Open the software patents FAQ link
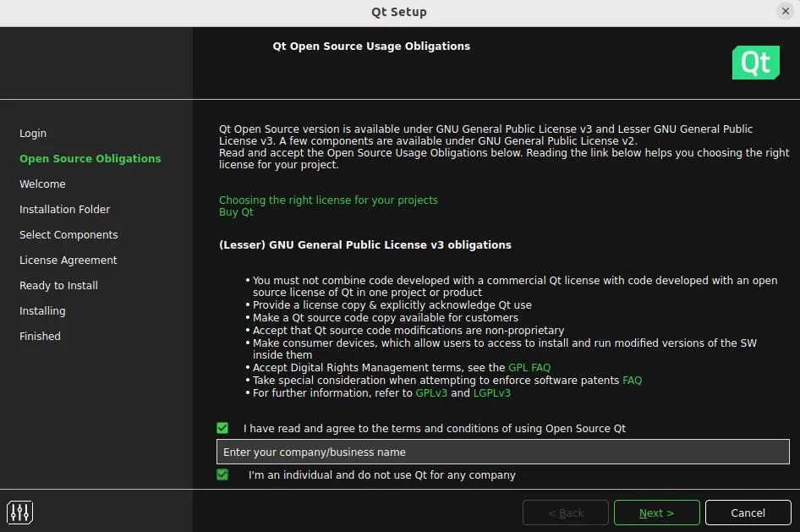The width and height of the screenshot is (800, 532). point(632,380)
